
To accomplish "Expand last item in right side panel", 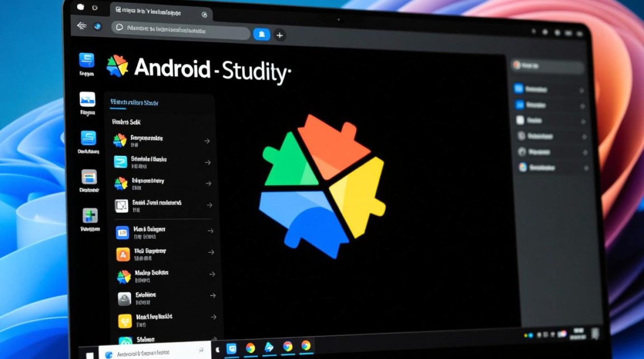I will coord(585,168).
